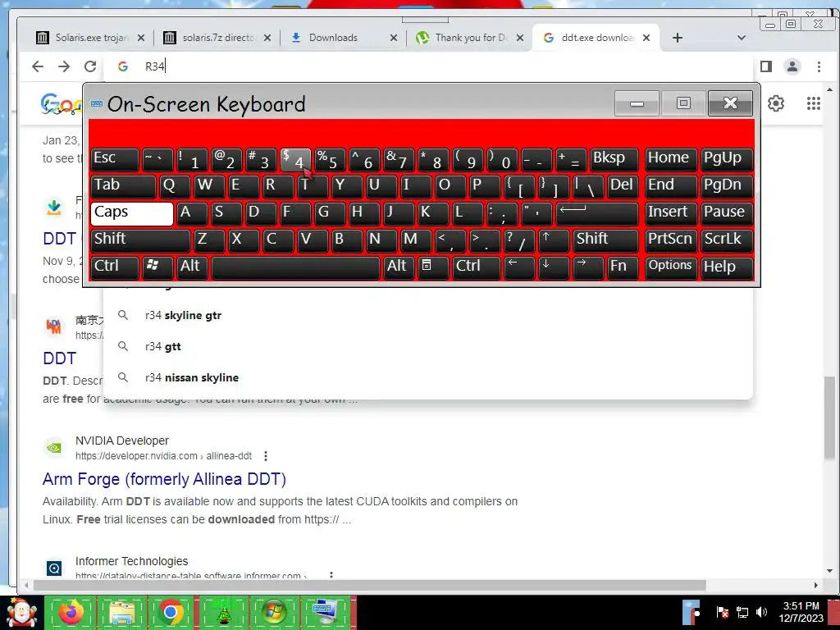Click the page vertical scrollbar thumb
The width and height of the screenshot is (840, 630).
tap(829, 417)
